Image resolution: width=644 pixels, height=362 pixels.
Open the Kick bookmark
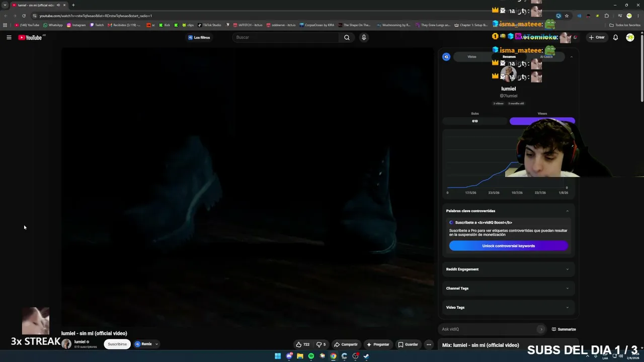tap(165, 25)
